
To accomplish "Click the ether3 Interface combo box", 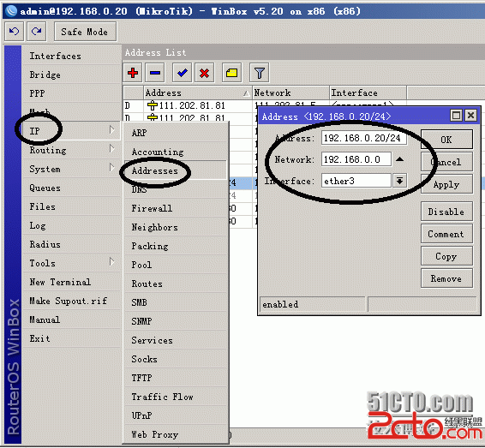I will click(356, 181).
